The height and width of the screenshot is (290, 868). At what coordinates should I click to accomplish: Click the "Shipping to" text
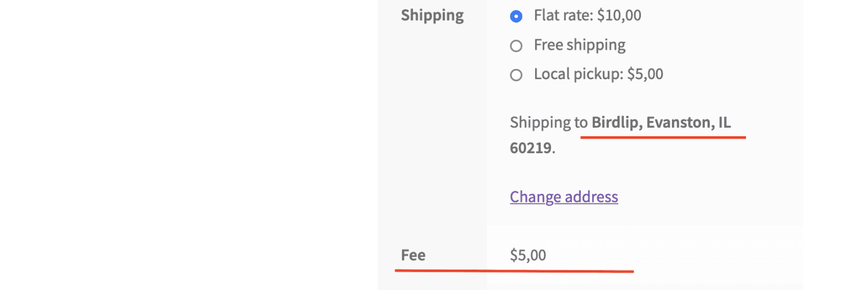click(x=549, y=123)
